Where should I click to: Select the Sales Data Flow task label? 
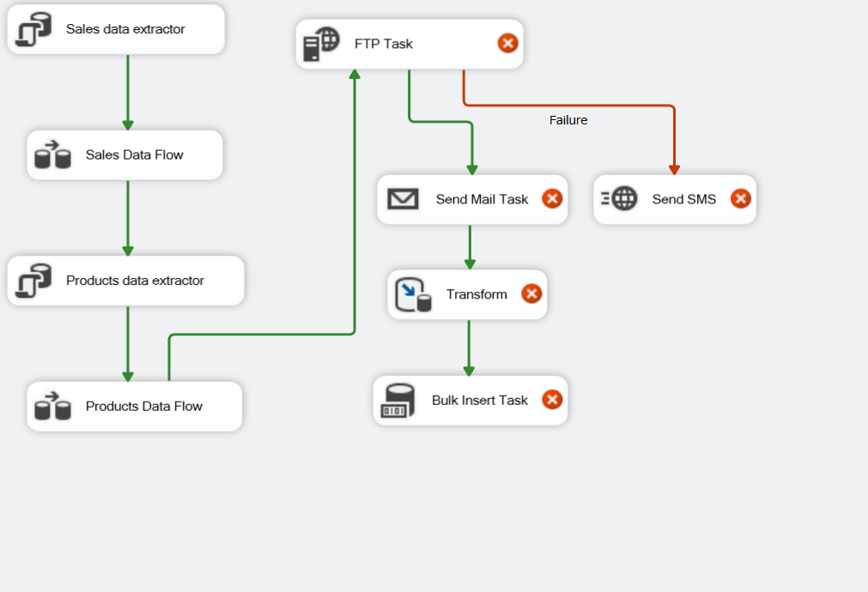134,155
